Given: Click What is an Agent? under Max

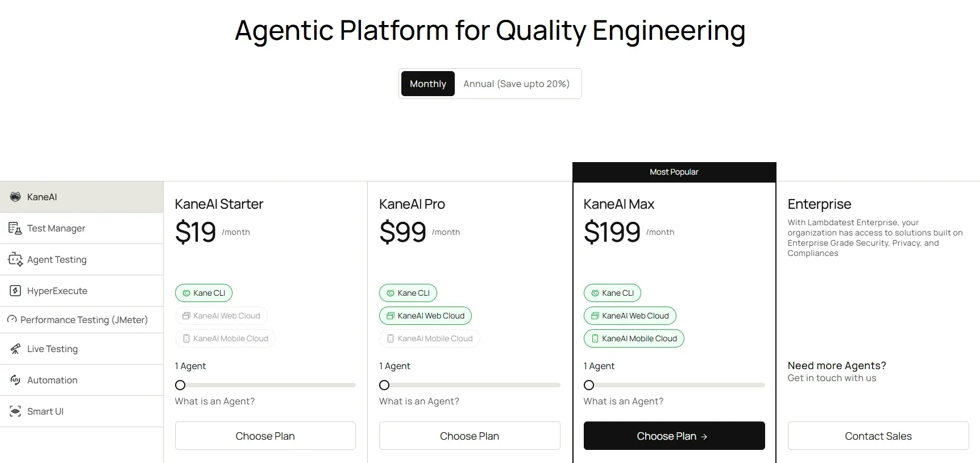Looking at the screenshot, I should tap(624, 401).
